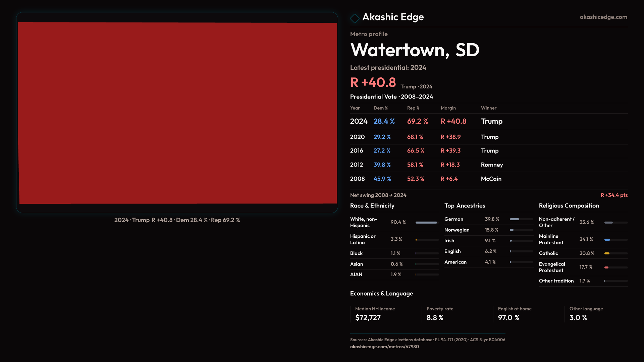The height and width of the screenshot is (362, 644).
Task: Click the White, non-Hispanic percentage bar
Action: [427, 223]
